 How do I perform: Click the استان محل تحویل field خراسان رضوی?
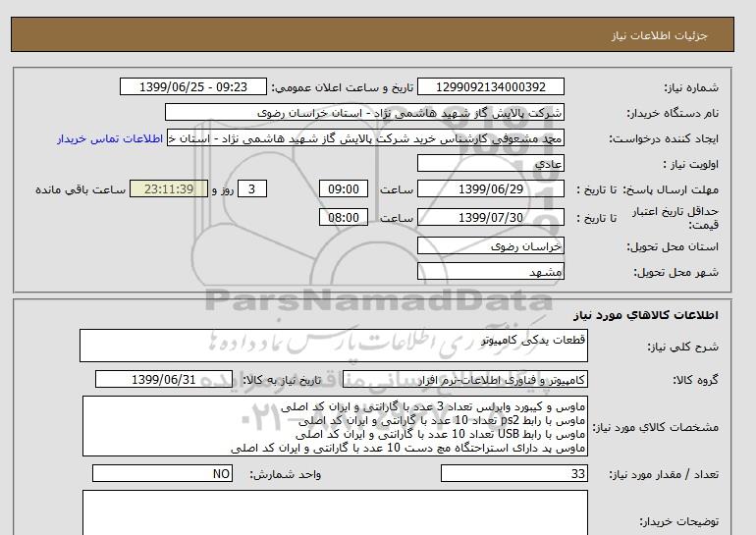click(x=491, y=246)
